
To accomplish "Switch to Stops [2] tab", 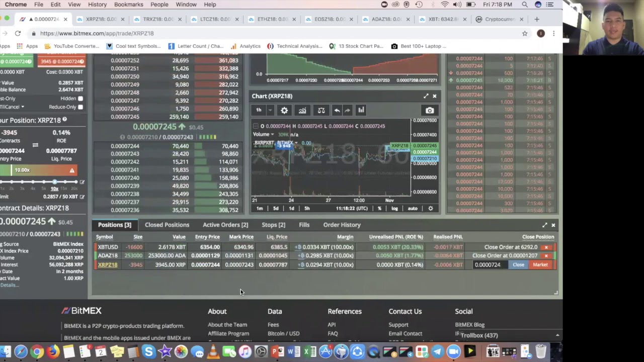I will click(273, 225).
